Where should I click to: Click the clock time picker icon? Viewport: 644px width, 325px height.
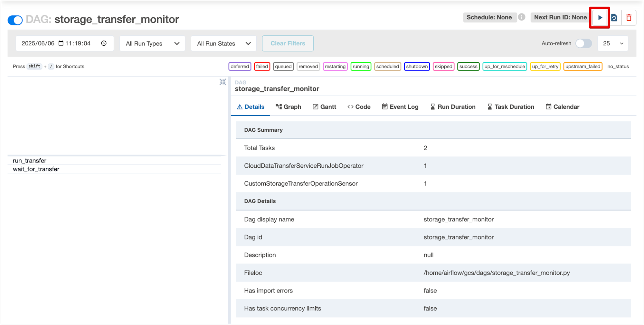pos(104,43)
